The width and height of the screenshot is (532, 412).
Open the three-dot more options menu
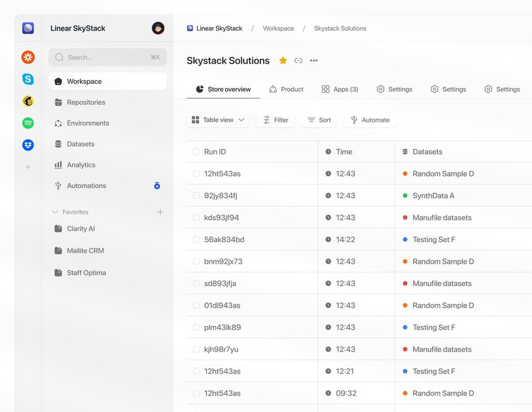pos(314,61)
